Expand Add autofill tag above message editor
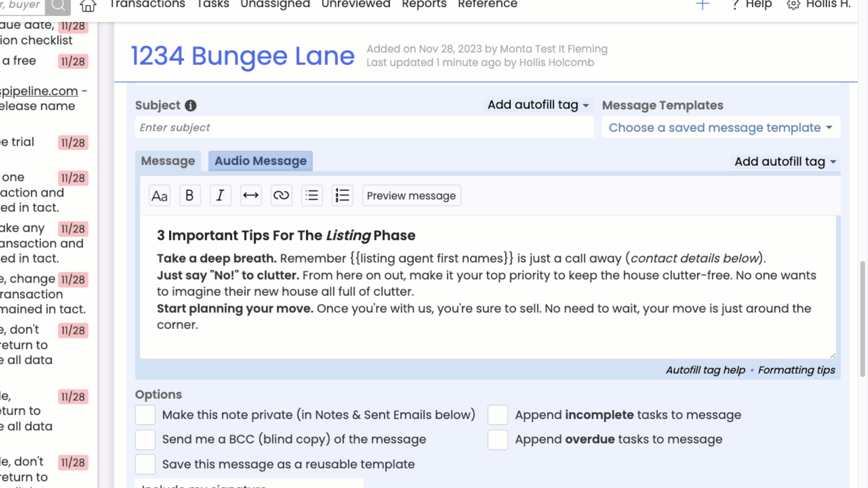 [x=785, y=162]
